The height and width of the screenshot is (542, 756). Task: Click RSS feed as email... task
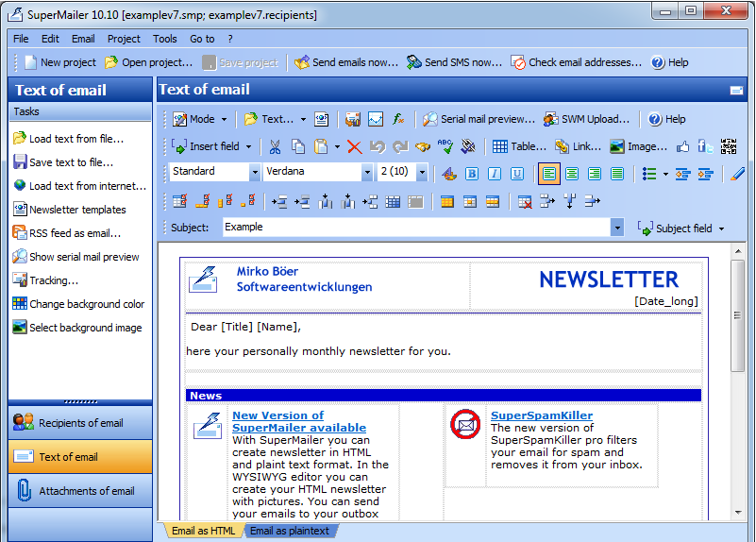[x=67, y=233]
